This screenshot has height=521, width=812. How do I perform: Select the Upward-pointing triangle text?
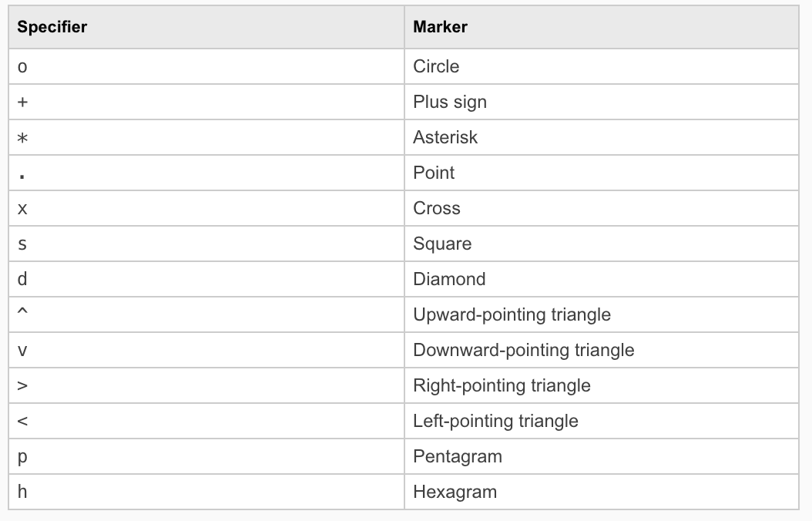512,314
